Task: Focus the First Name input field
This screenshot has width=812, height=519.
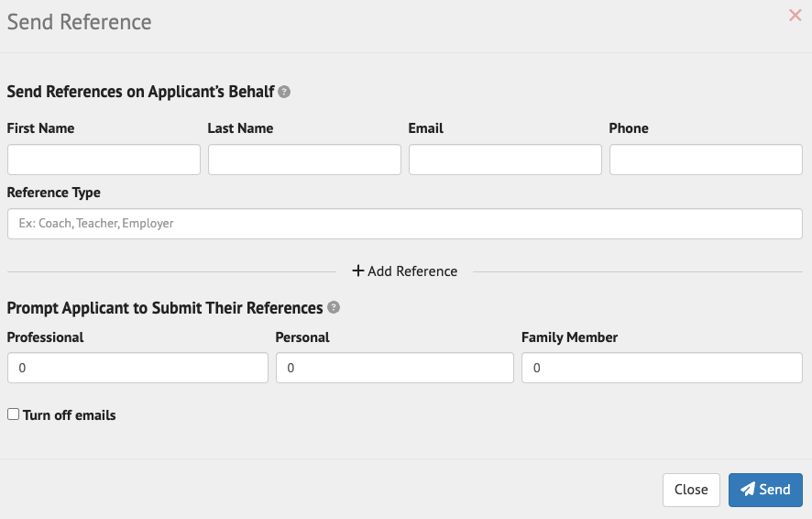Action: 104,160
